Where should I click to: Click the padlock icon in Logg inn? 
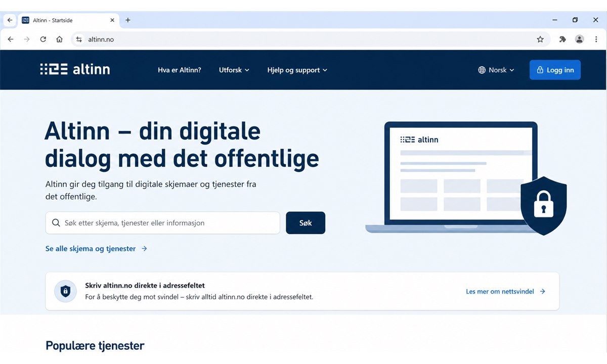(540, 70)
